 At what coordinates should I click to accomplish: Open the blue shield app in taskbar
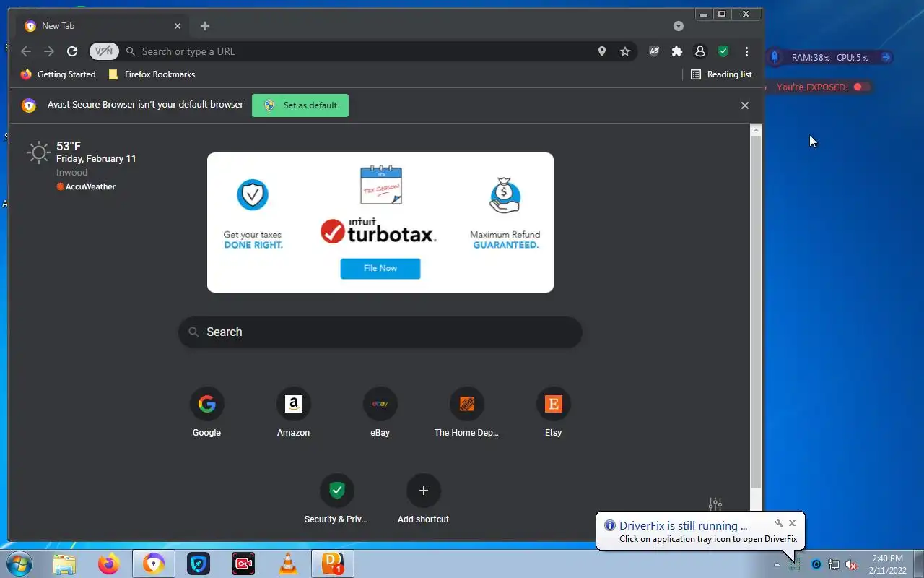(199, 564)
